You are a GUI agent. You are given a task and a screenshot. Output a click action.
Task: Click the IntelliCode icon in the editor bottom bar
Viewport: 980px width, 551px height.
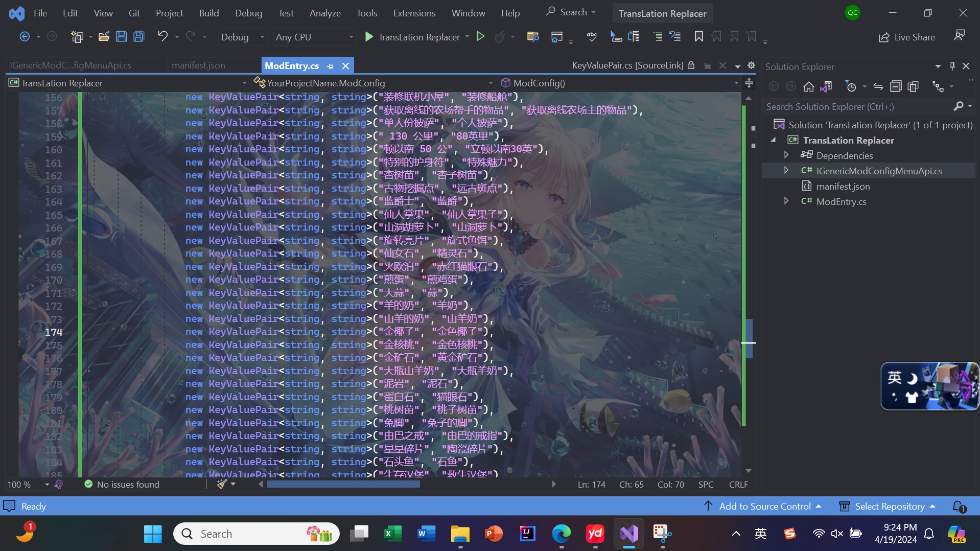[x=59, y=484]
